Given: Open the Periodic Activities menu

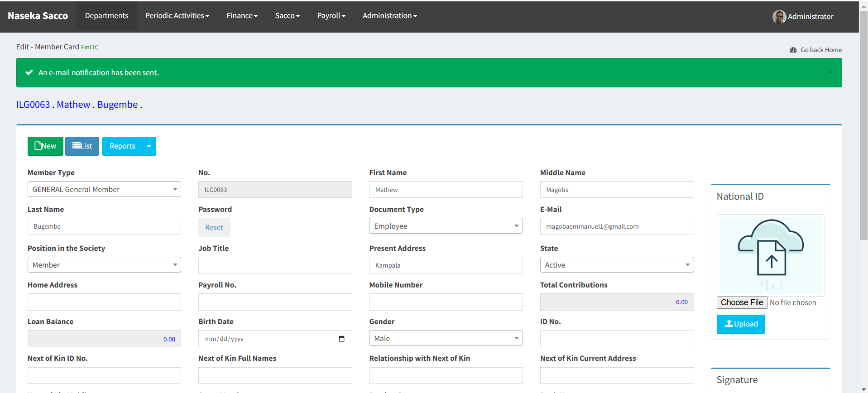Looking at the screenshot, I should point(177,16).
